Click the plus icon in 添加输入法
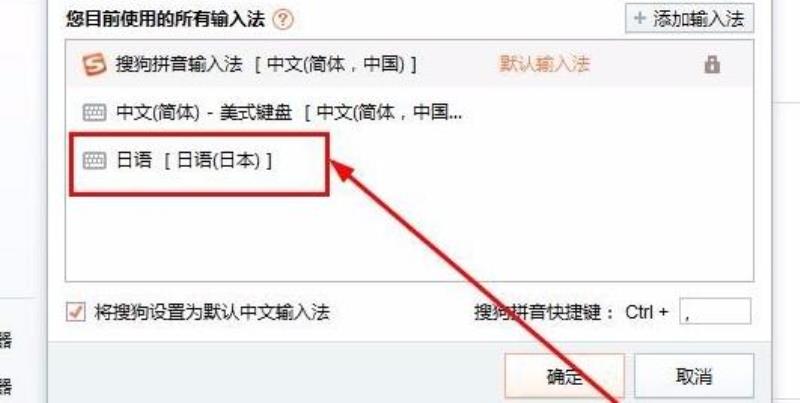 tap(639, 19)
